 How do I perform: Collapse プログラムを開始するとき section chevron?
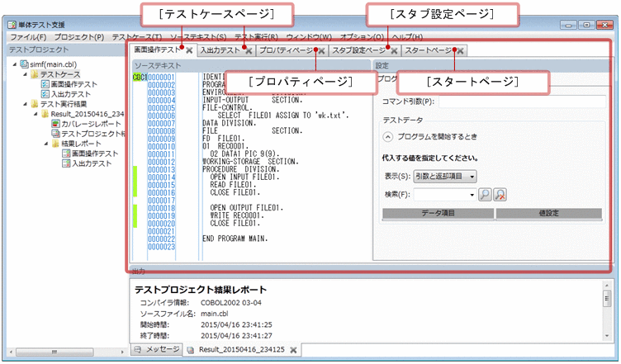click(x=388, y=137)
